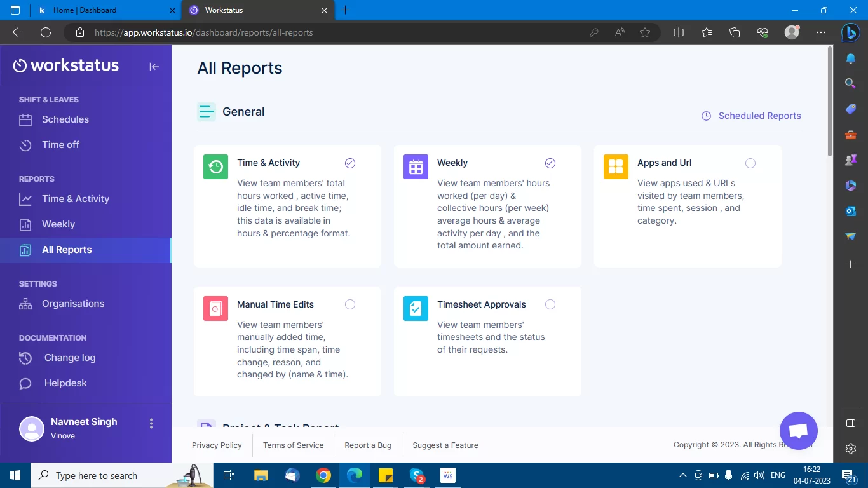The height and width of the screenshot is (488, 868).
Task: Open the browser Settings and more menu
Action: coord(821,32)
